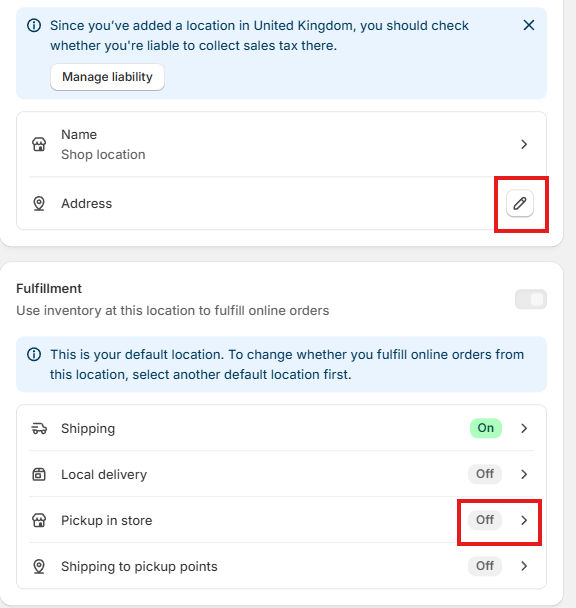Click the map pin icon beside Address
Viewport: 576px width, 608px height.
point(39,203)
